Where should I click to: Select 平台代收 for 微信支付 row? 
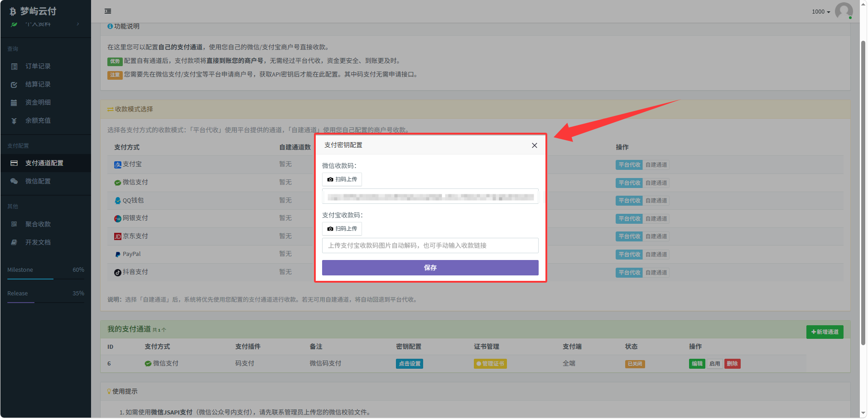(629, 183)
